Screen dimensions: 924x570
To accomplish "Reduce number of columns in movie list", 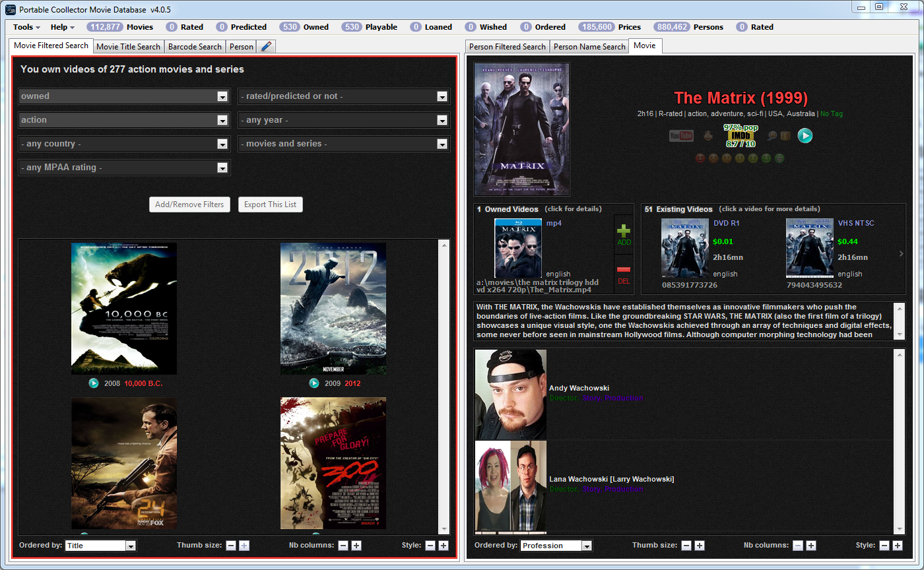I will (343, 546).
